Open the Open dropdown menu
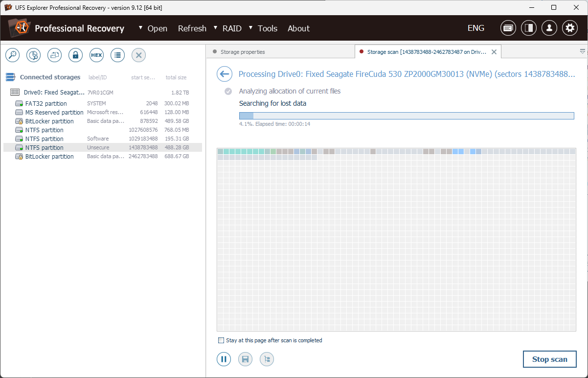This screenshot has height=378, width=588. tap(156, 28)
